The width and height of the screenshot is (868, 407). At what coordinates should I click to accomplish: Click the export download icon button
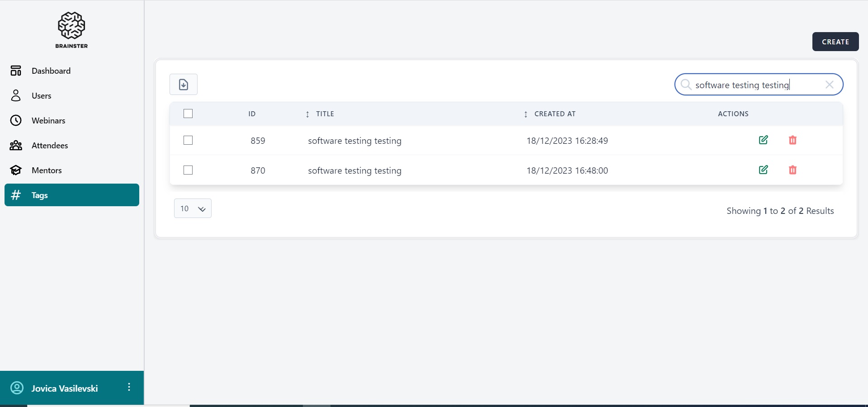[x=184, y=85]
